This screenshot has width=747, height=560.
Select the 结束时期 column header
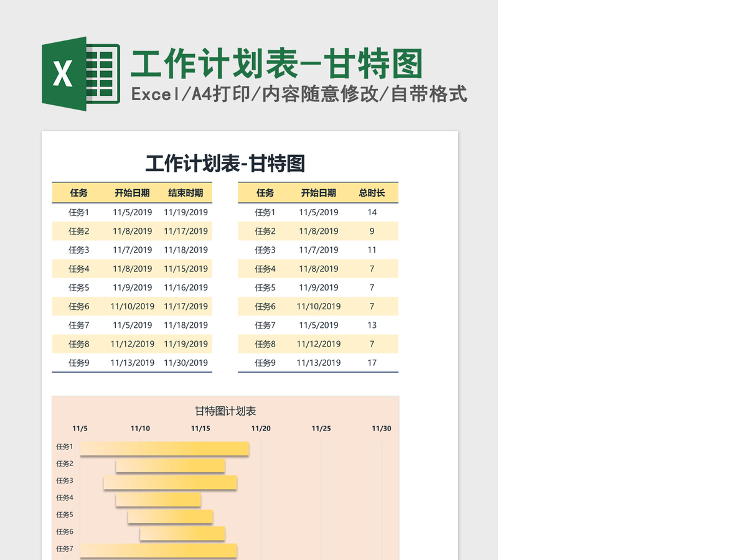[x=186, y=193]
